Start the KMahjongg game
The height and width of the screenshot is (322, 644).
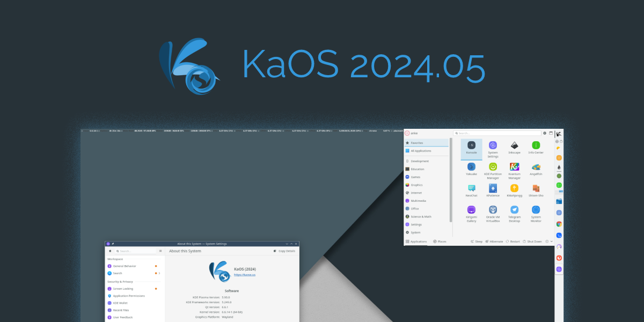[514, 188]
